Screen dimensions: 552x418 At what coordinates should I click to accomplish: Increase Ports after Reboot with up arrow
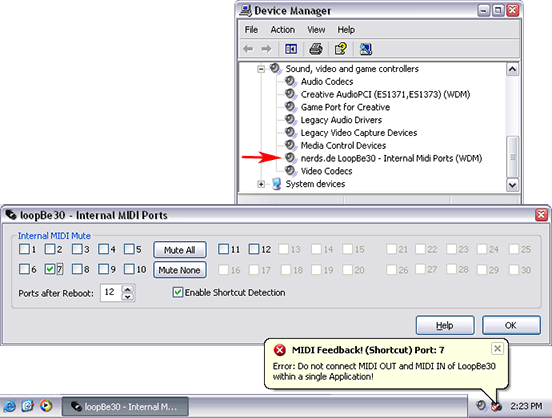[x=128, y=289]
